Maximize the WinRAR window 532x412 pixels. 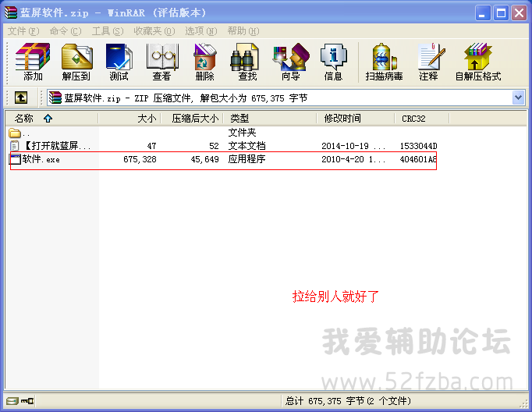pyautogui.click(x=501, y=13)
